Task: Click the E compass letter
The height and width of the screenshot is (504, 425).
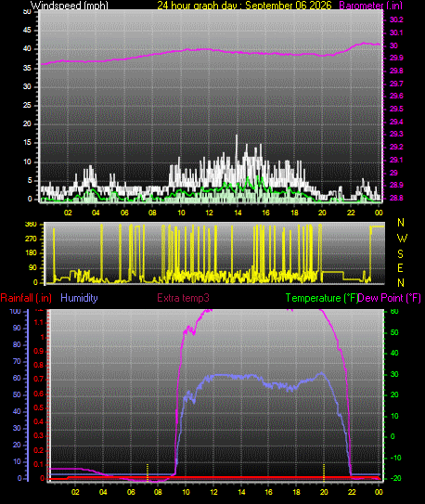Action: (400, 268)
